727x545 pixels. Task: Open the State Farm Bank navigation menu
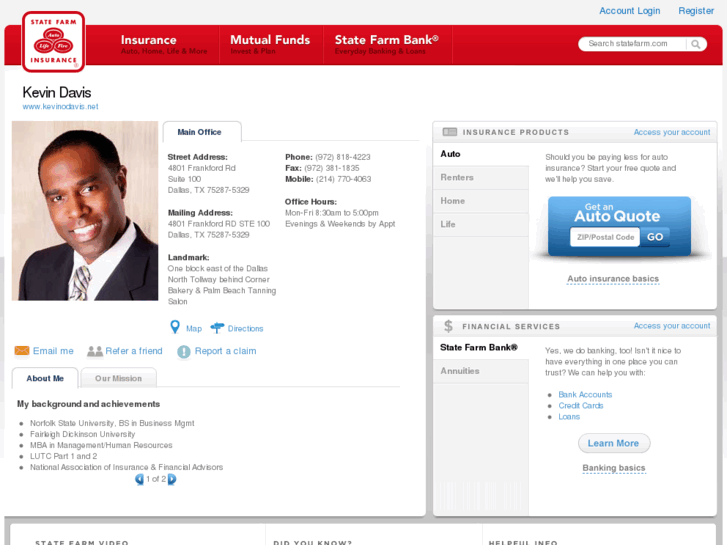[x=387, y=45]
